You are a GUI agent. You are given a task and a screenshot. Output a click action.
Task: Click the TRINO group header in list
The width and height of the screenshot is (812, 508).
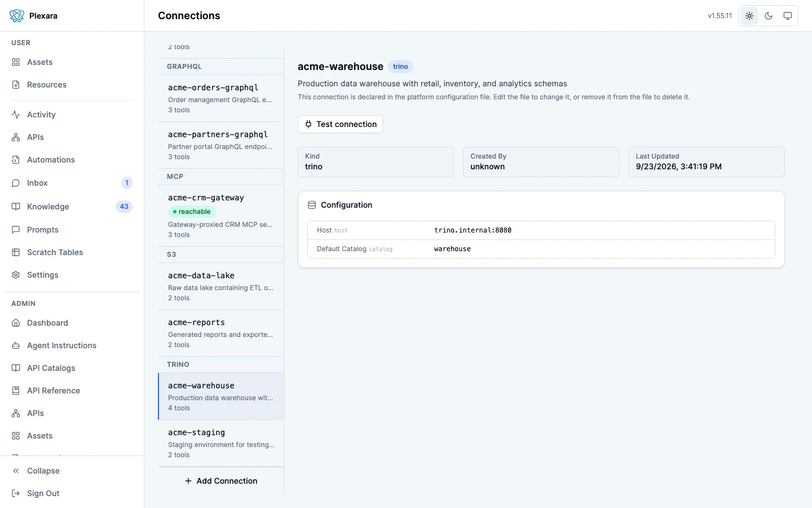(221, 365)
